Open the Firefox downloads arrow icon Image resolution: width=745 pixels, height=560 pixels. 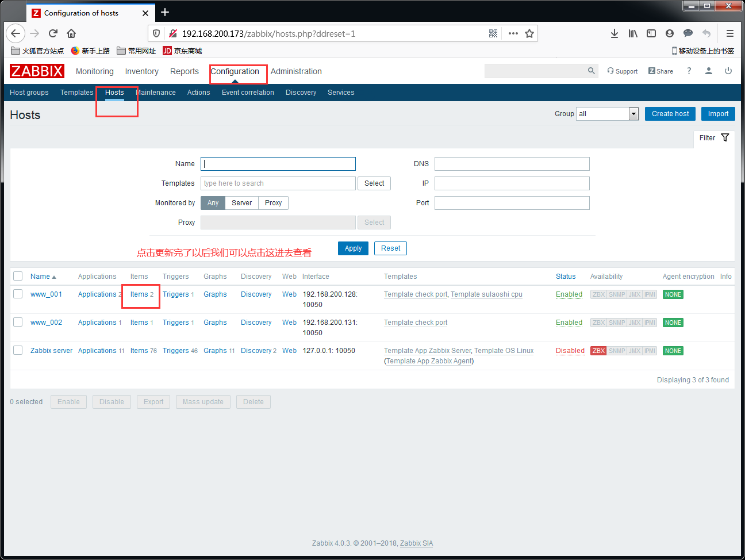tap(615, 33)
